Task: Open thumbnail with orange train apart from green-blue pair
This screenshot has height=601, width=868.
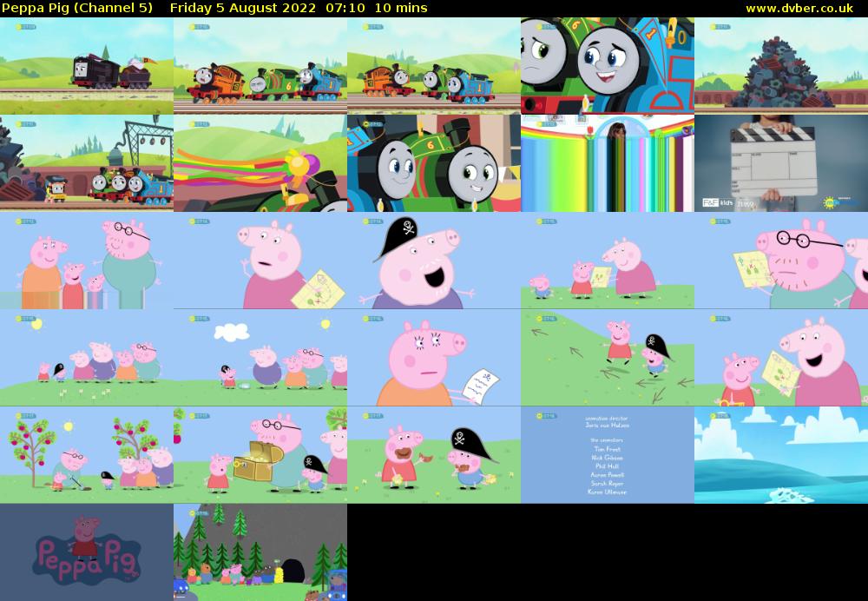Action: click(x=434, y=66)
